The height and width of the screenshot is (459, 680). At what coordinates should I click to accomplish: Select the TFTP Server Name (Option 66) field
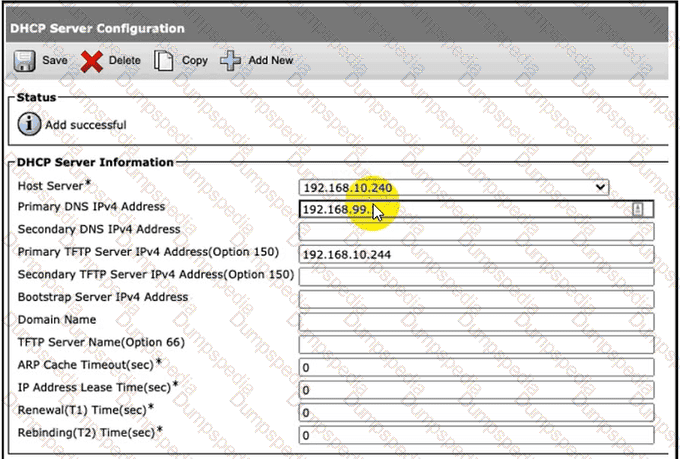pos(476,344)
